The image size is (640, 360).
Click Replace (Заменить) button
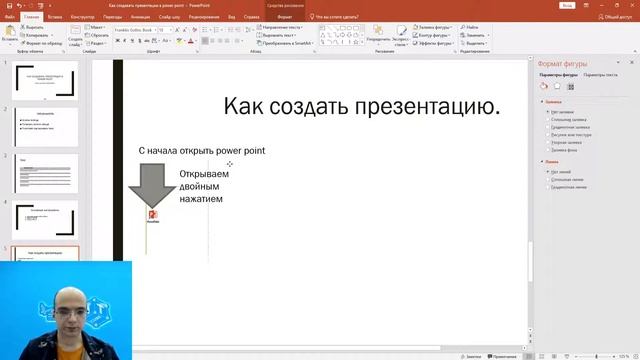[475, 35]
